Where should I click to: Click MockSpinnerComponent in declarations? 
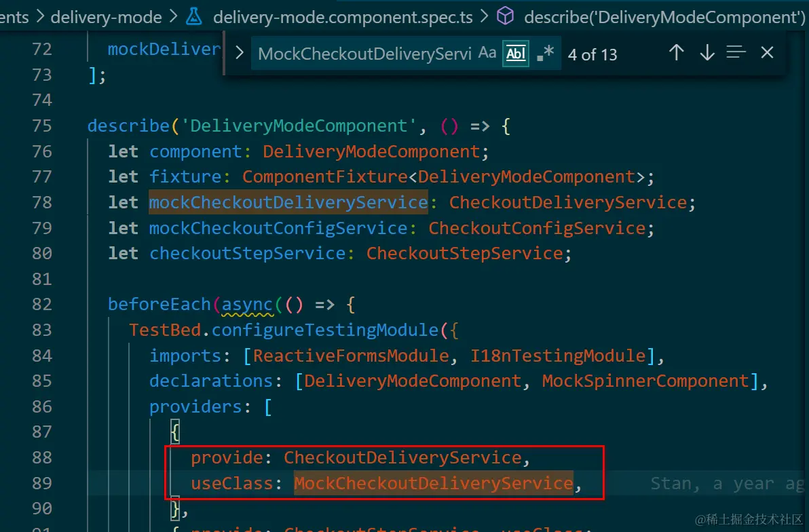[x=645, y=381]
